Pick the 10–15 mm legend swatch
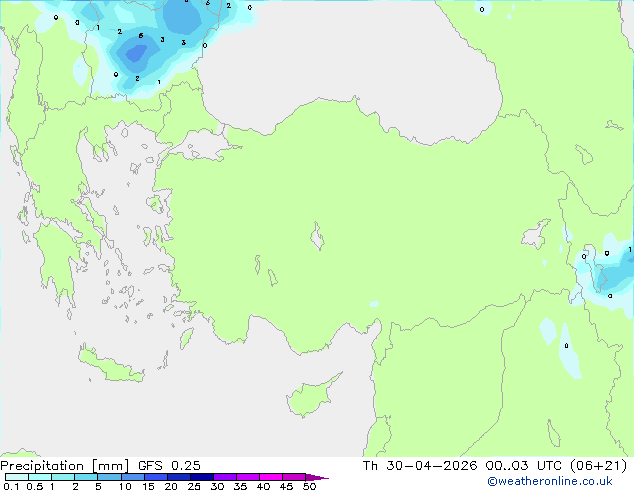Viewport: 634px width, 490px height. [x=133, y=477]
